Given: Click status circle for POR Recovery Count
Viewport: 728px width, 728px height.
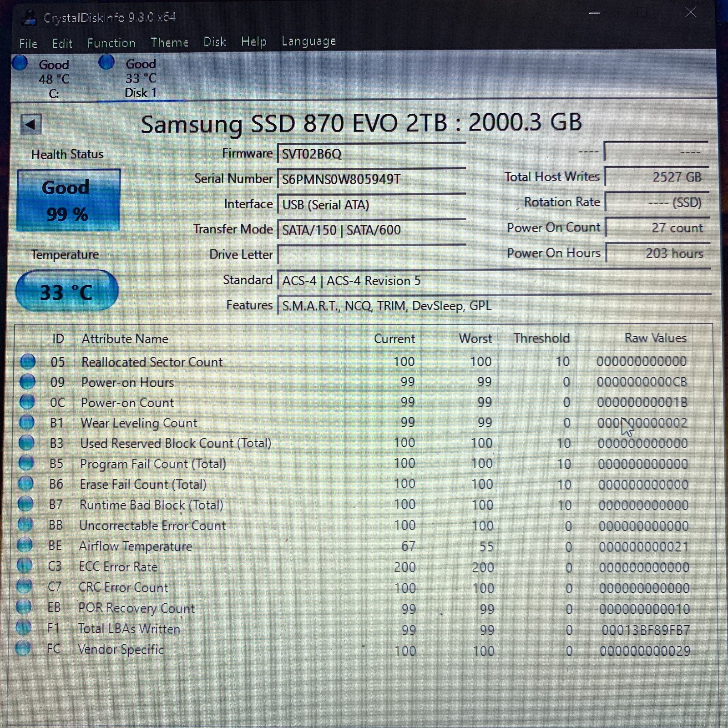Looking at the screenshot, I should [x=24, y=607].
